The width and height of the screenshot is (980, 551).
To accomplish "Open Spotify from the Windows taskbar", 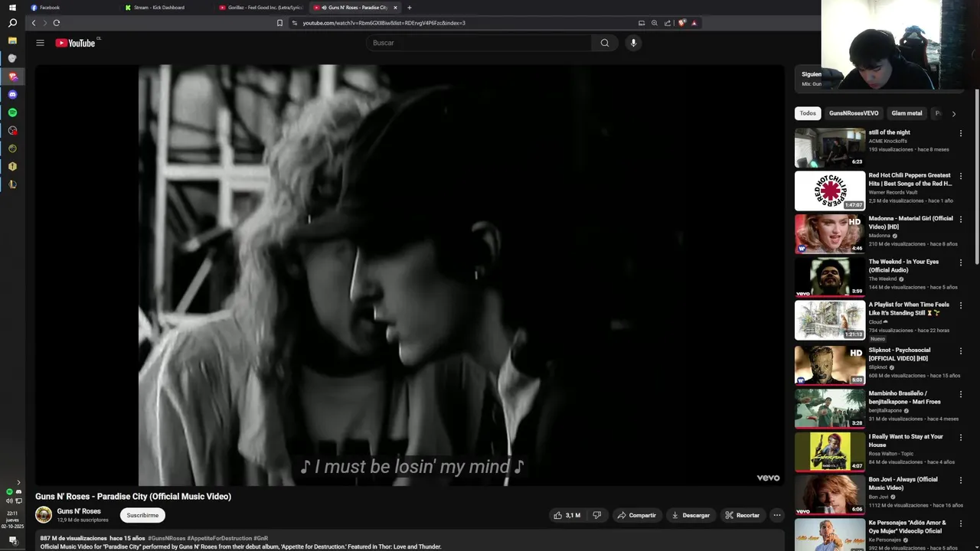I will (x=12, y=112).
